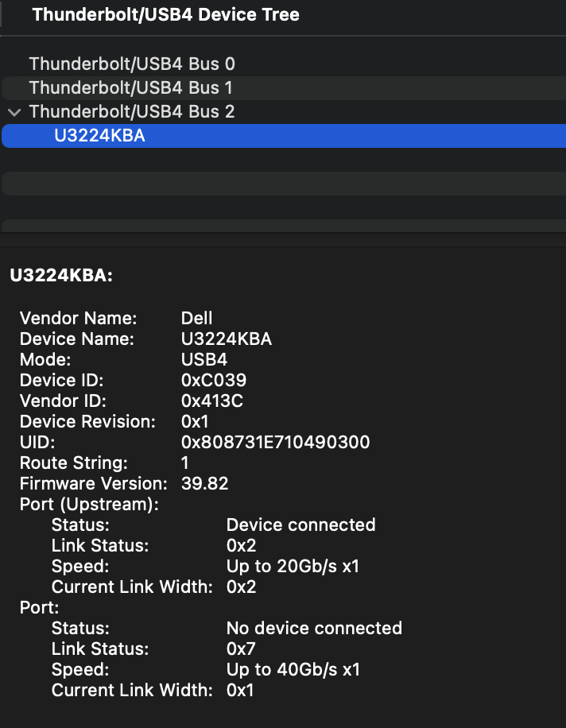Click the Device connected status text

(x=300, y=525)
